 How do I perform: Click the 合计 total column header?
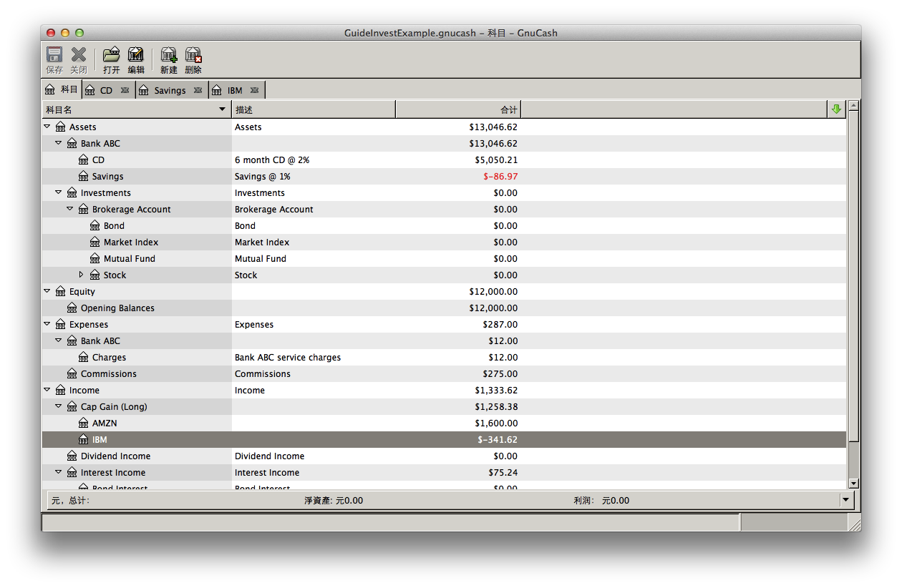[x=458, y=110]
